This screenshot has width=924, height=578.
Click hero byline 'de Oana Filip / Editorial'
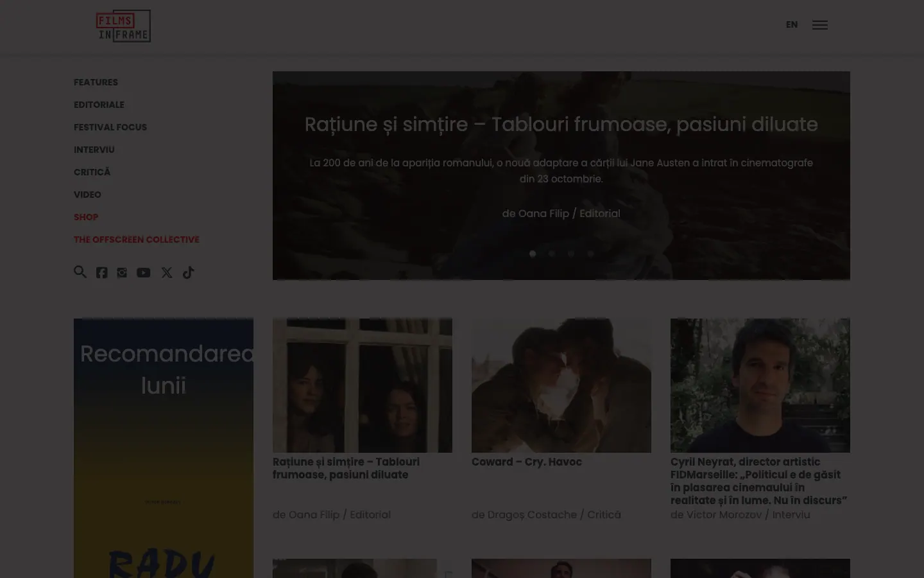point(561,213)
